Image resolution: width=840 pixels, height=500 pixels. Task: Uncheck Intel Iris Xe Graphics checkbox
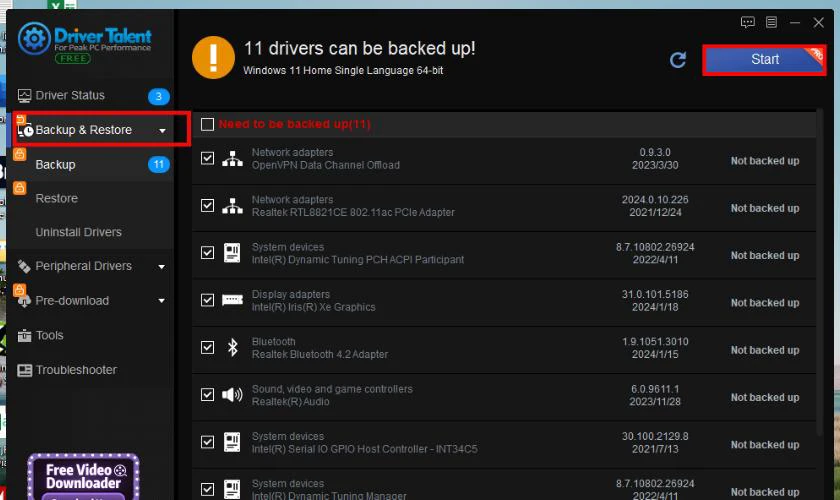click(x=207, y=300)
